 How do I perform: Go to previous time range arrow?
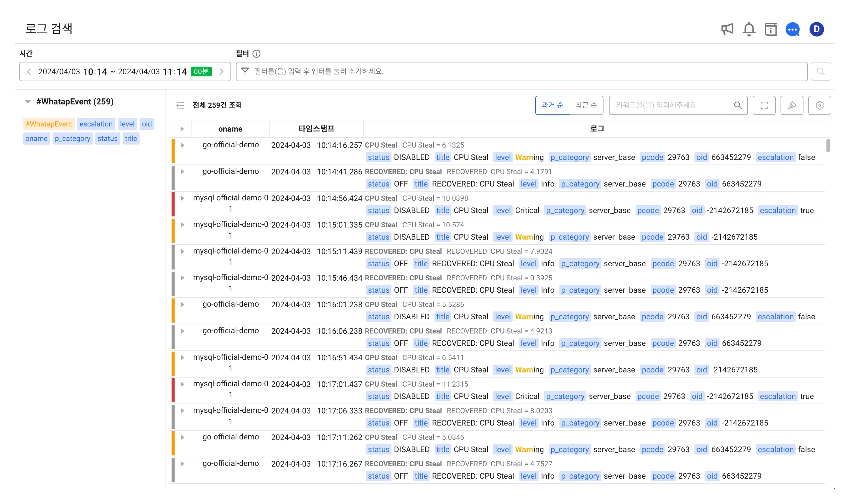pos(29,72)
